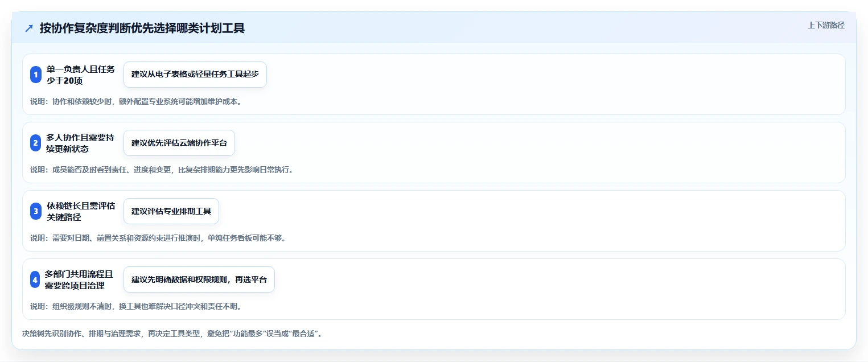The width and height of the screenshot is (868, 362).
Task: Click the number 4 step badge
Action: tap(35, 279)
